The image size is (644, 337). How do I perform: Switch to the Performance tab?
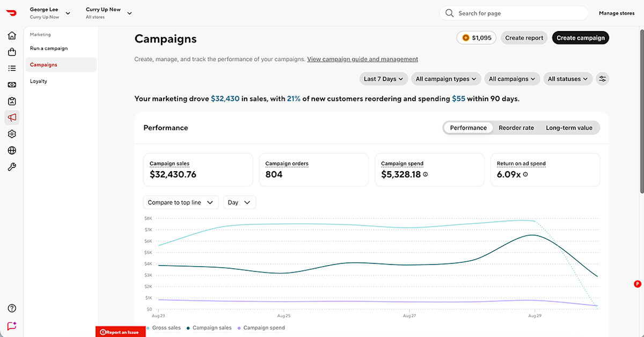(468, 128)
